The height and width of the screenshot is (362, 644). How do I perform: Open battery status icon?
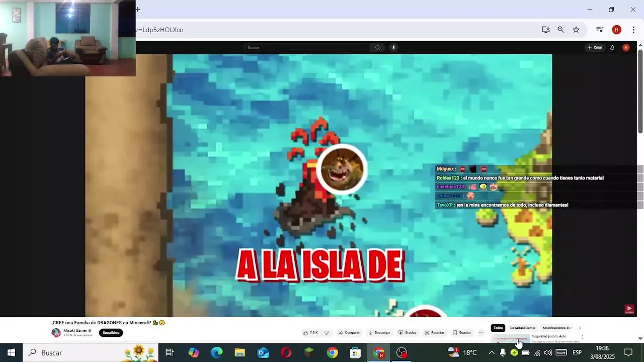526,352
